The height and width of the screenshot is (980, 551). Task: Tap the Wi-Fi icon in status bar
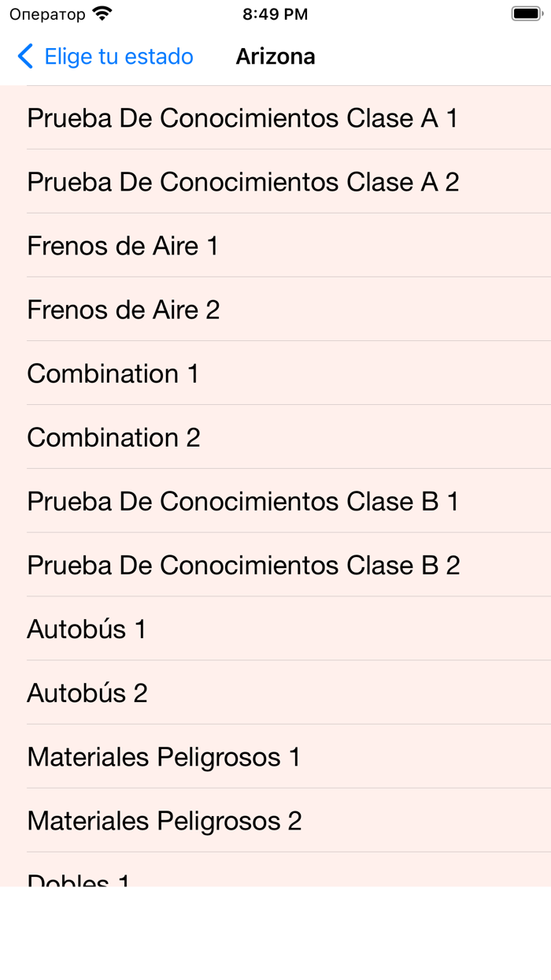coord(102,13)
